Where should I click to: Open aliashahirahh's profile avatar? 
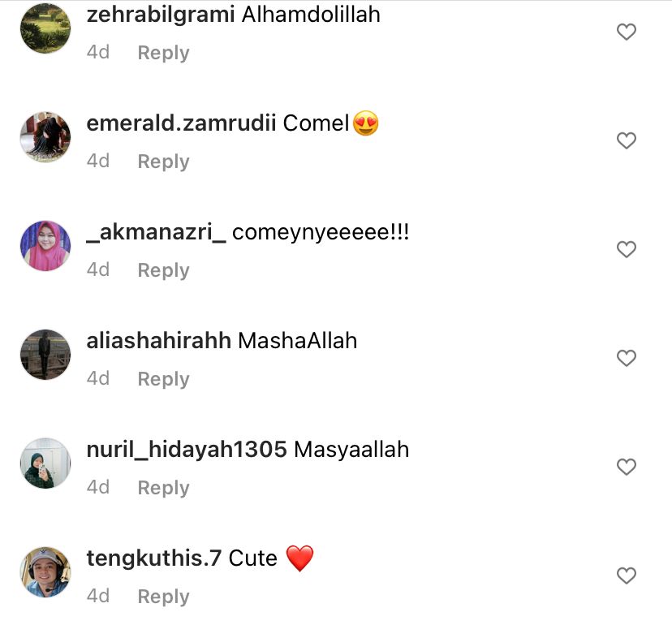[45, 355]
